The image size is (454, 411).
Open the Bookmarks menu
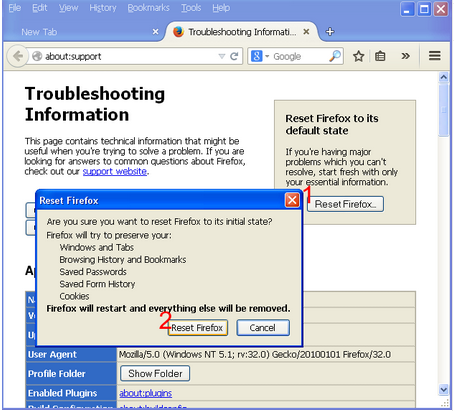148,8
